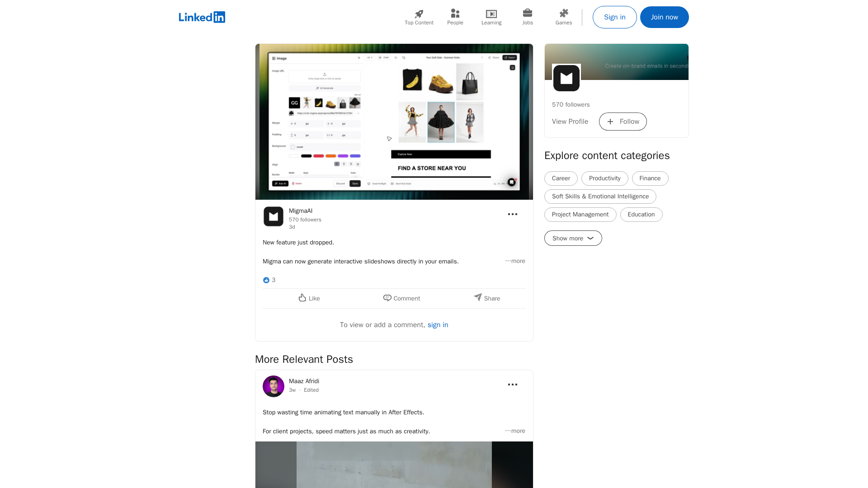Open the People section icon
868x488 pixels.
pyautogui.click(x=455, y=14)
